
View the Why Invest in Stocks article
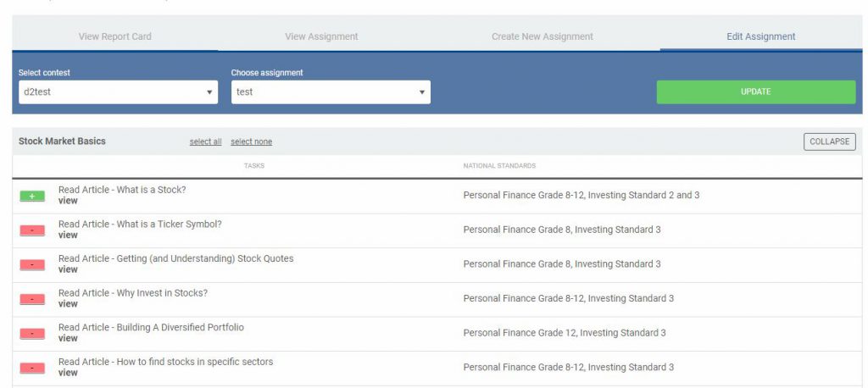pyautogui.click(x=68, y=304)
